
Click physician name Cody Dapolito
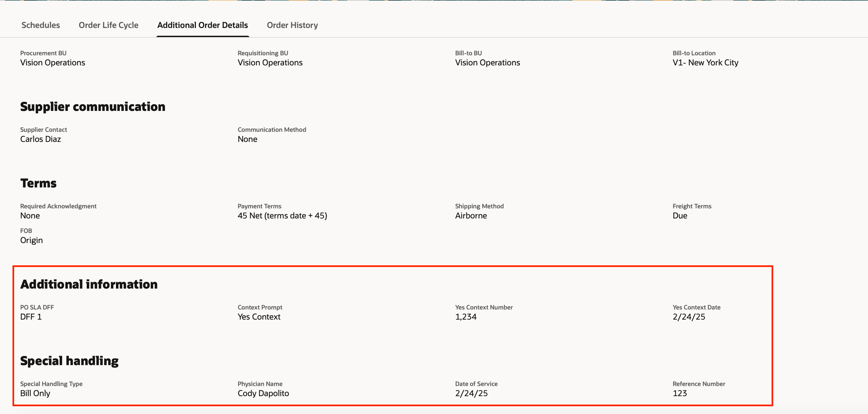click(263, 393)
